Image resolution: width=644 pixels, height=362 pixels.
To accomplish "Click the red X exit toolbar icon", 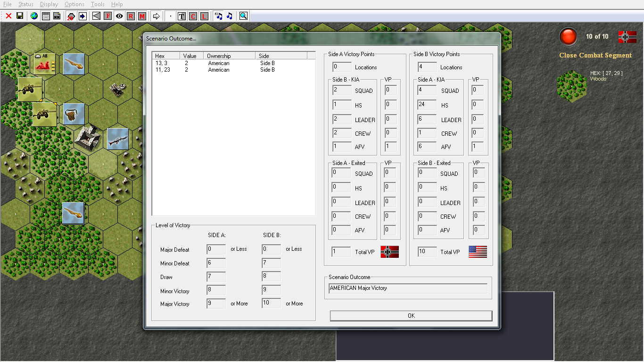I will [8, 16].
